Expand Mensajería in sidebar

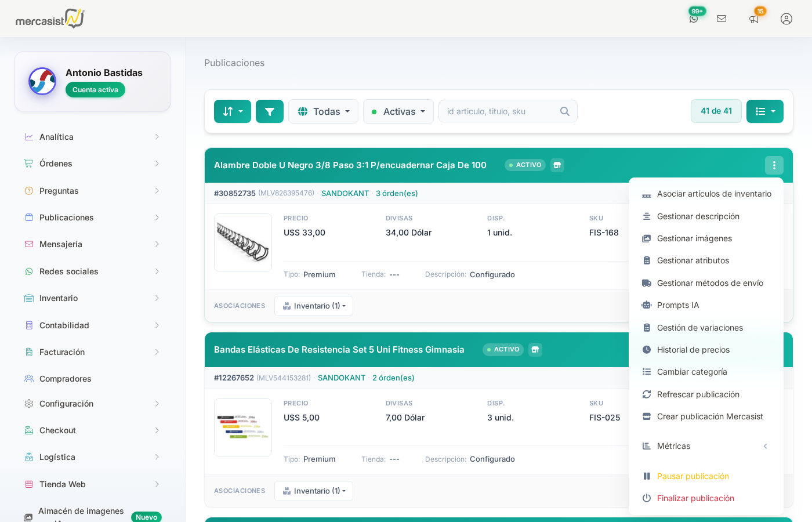(x=93, y=244)
